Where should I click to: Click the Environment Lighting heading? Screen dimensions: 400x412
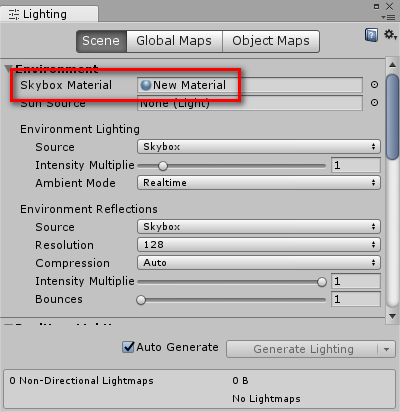(80, 129)
